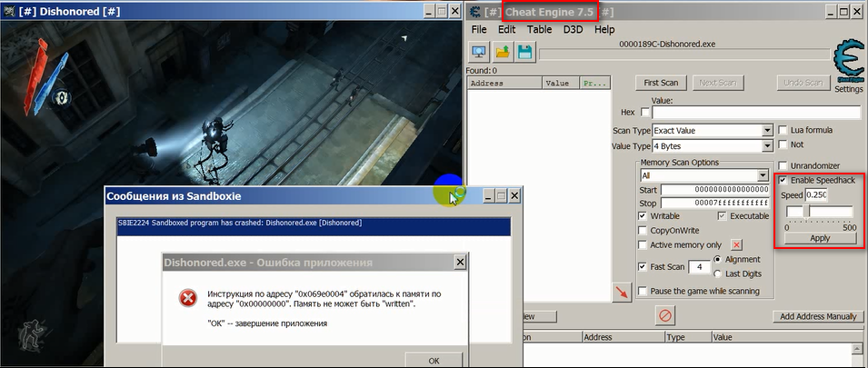Expand the Memory Scan Options region dropdown
This screenshot has height=368, width=868.
[x=763, y=175]
